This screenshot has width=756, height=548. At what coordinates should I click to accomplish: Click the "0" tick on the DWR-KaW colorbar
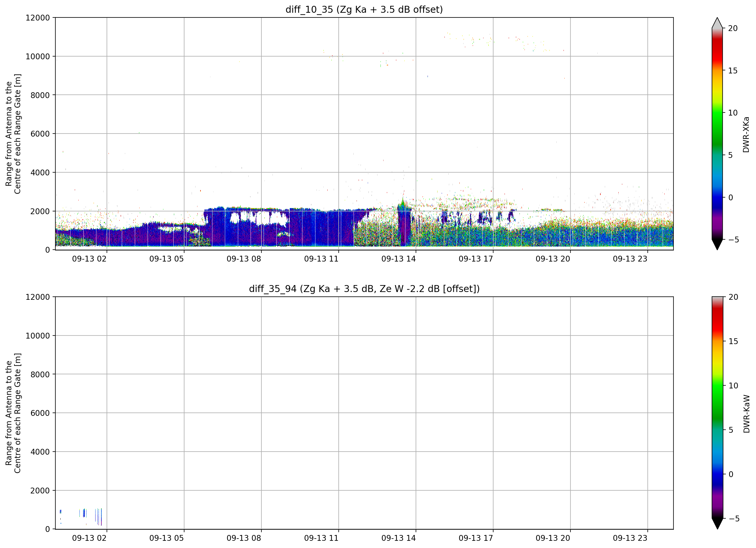click(x=731, y=474)
